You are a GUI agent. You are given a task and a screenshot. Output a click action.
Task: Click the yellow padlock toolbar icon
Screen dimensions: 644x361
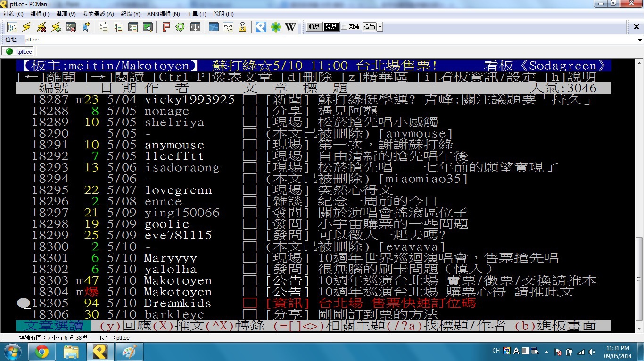243,27
